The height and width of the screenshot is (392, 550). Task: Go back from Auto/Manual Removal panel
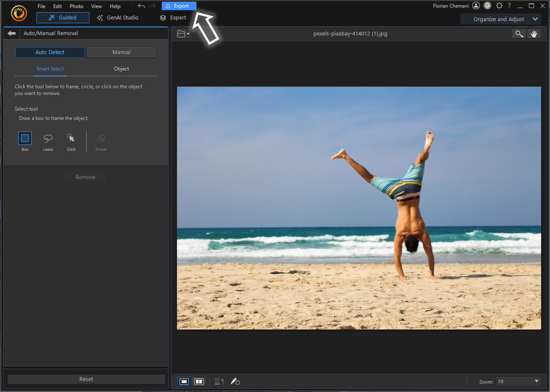12,33
